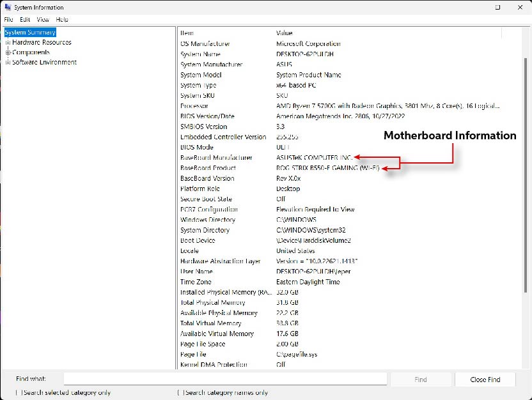
Task: Select the Locale row
Action: point(340,251)
